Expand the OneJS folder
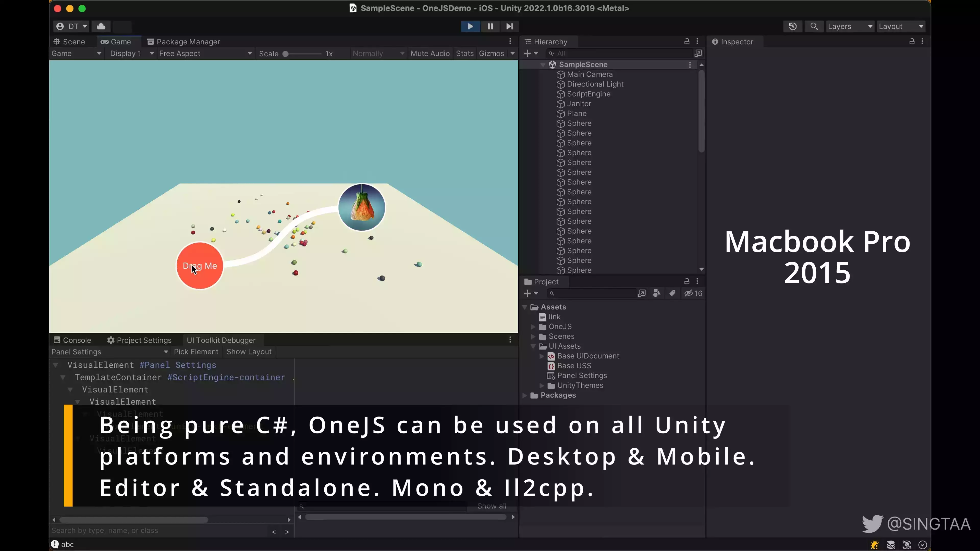980x551 pixels. pyautogui.click(x=533, y=327)
